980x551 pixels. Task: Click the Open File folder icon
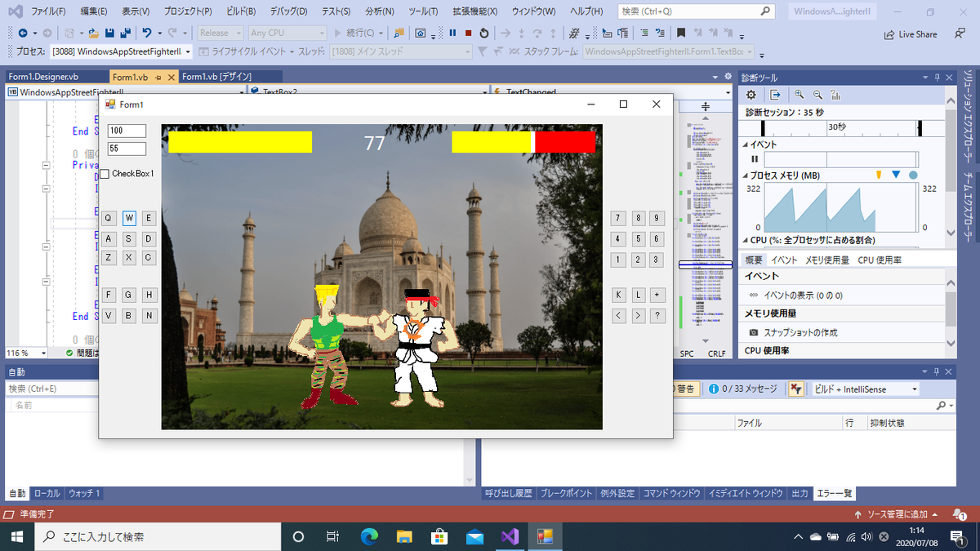click(94, 33)
